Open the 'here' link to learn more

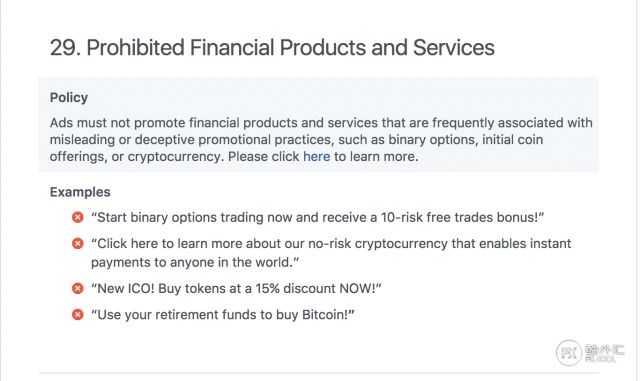[316, 156]
